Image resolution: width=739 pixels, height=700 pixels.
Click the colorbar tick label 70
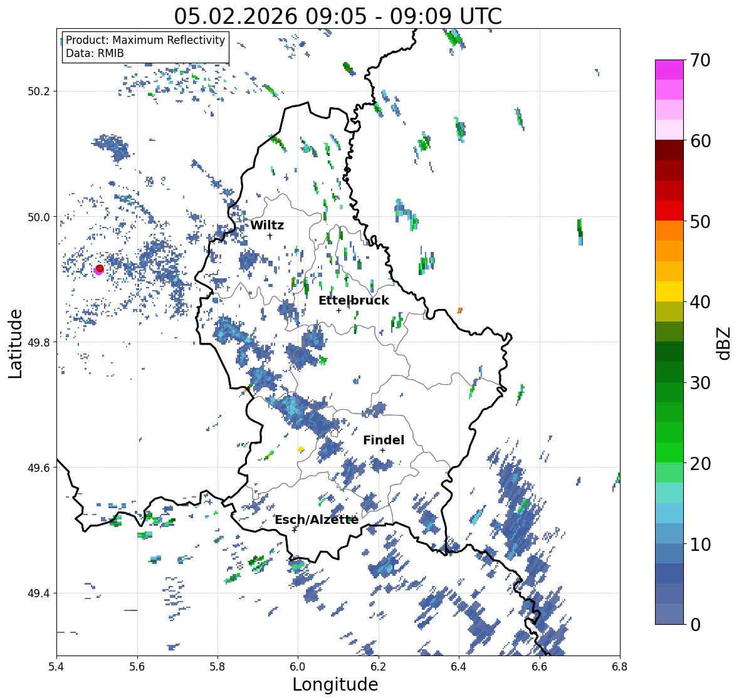(x=700, y=60)
